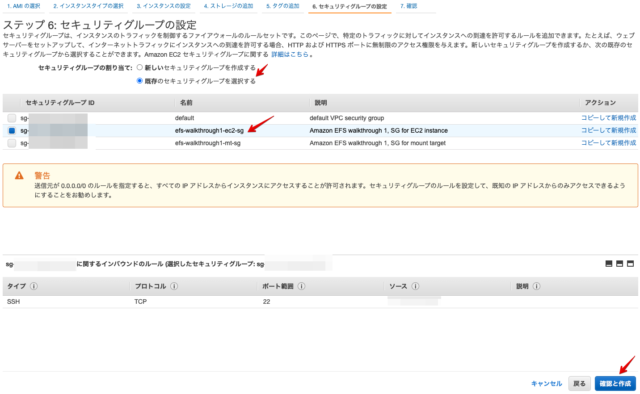Click the middle inbound rules panel size icon
The width and height of the screenshot is (640, 394).
[620, 264]
